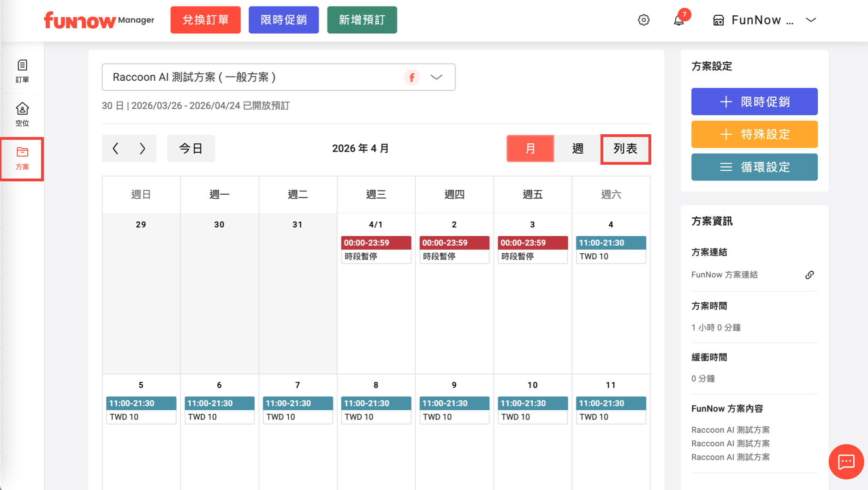Expand the Raccoon AI 測試方案 plan dropdown

click(436, 77)
